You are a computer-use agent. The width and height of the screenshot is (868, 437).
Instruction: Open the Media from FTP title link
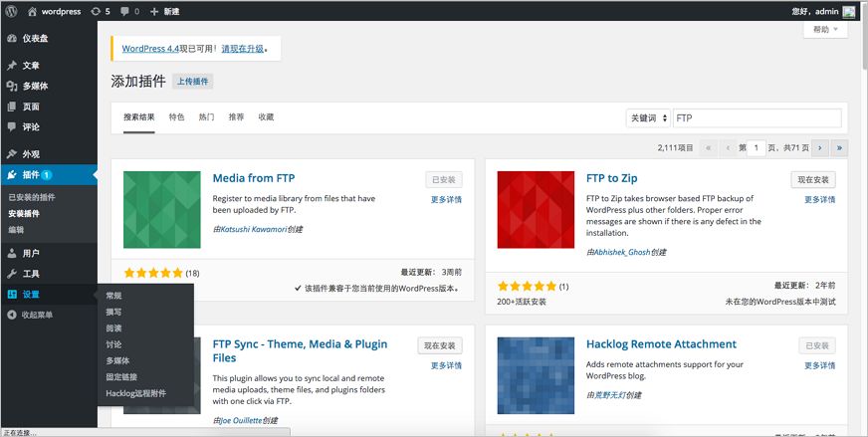click(x=254, y=178)
